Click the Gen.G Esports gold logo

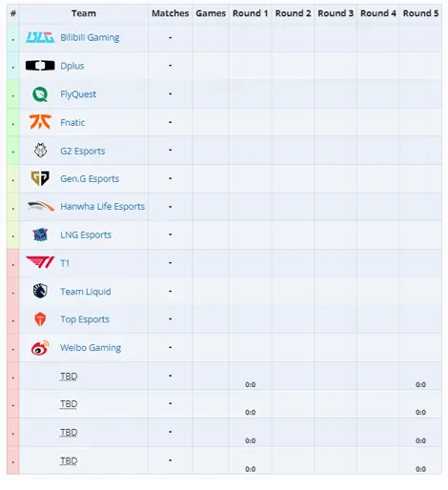[x=40, y=178]
